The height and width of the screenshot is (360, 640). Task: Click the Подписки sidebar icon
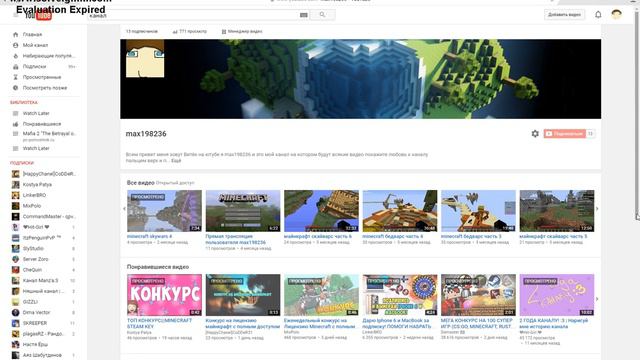pyautogui.click(x=16, y=67)
